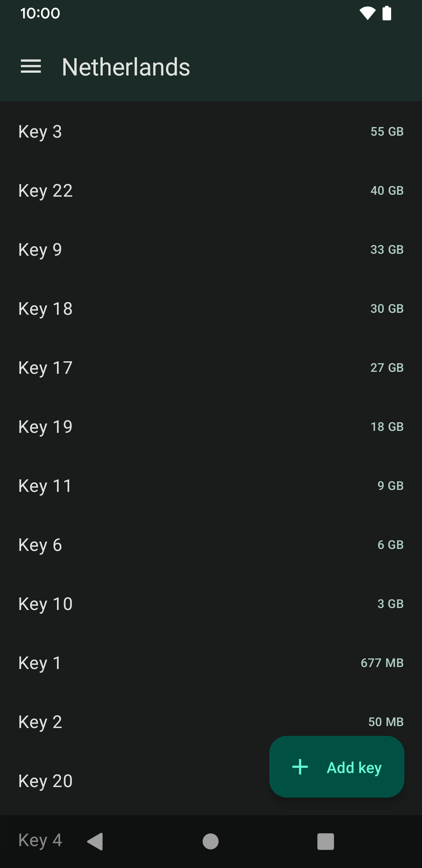
Task: Tap the battery status icon
Action: click(387, 13)
